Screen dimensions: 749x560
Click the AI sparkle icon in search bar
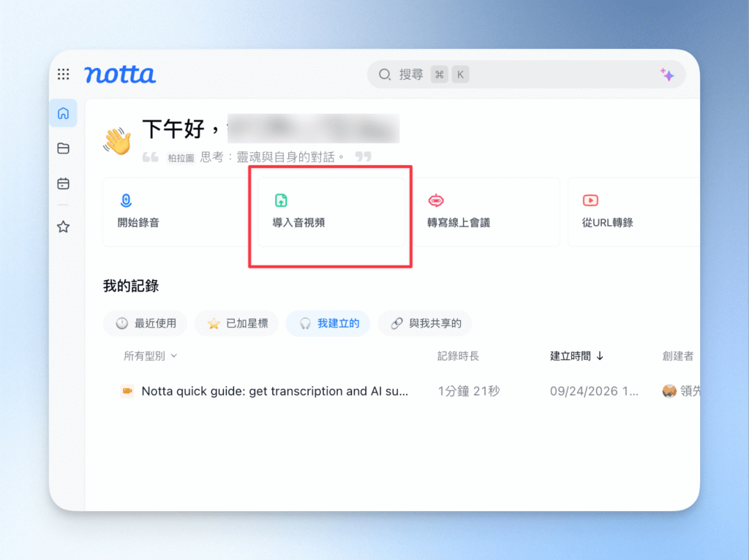(667, 75)
